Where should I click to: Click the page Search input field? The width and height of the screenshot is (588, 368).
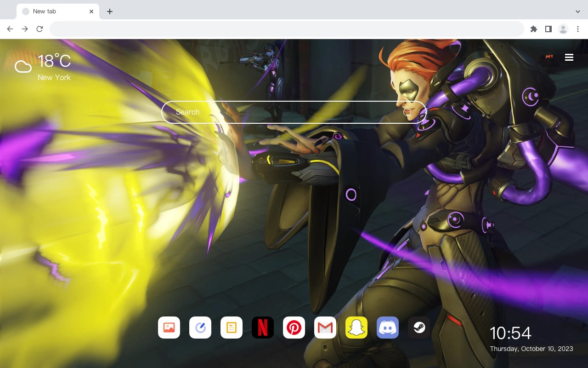tap(294, 112)
